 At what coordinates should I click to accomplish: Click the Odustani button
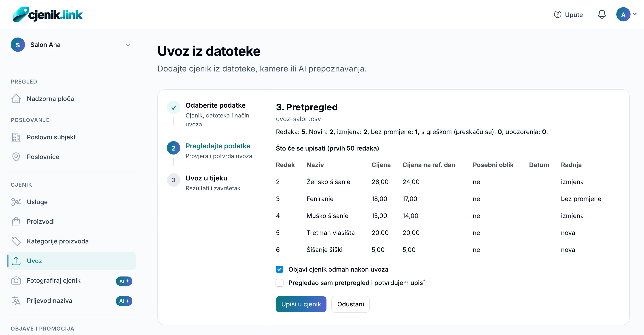[x=350, y=304]
